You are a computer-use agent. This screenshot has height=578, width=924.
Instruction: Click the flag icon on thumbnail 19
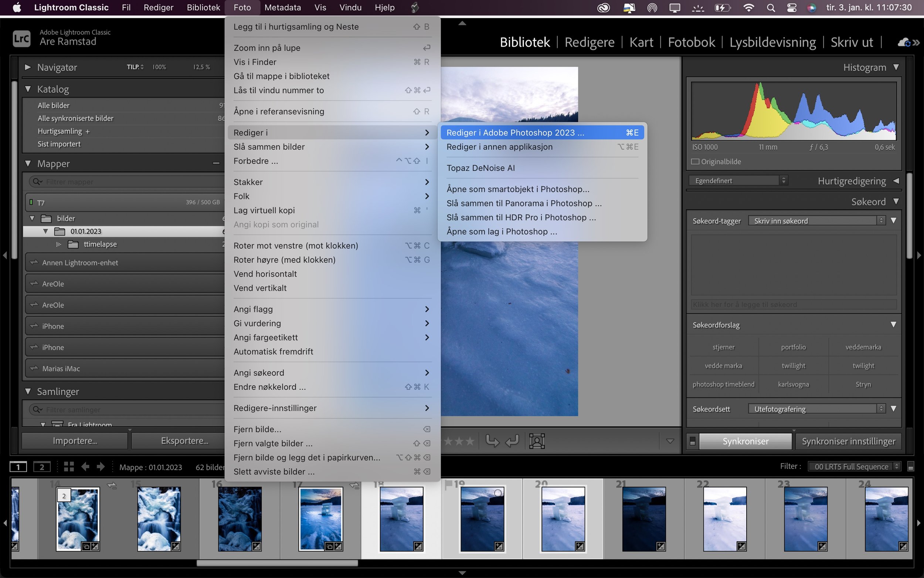point(448,485)
